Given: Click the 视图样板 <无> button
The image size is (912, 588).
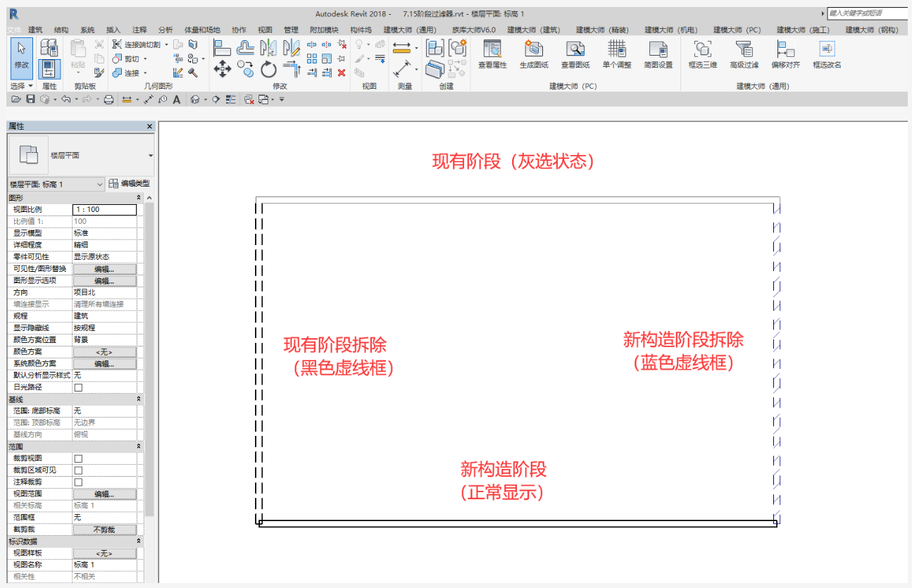Looking at the screenshot, I should pyautogui.click(x=104, y=553).
